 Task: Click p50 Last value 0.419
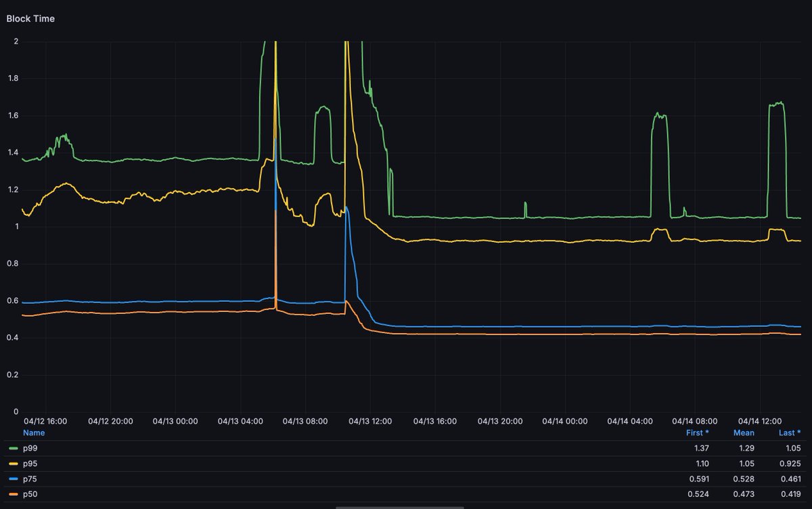pos(790,495)
